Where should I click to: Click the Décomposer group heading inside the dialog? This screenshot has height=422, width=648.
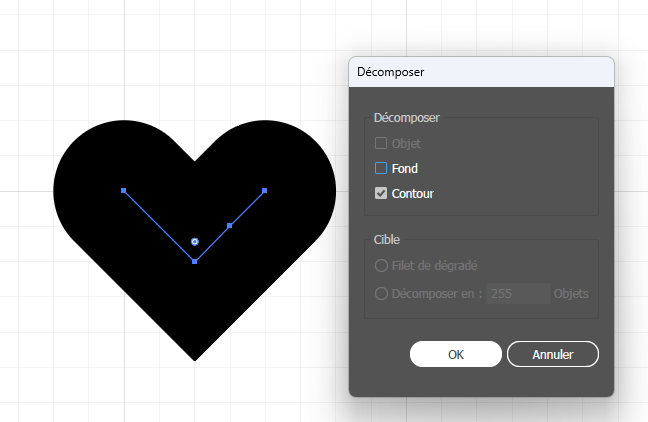pyautogui.click(x=406, y=118)
